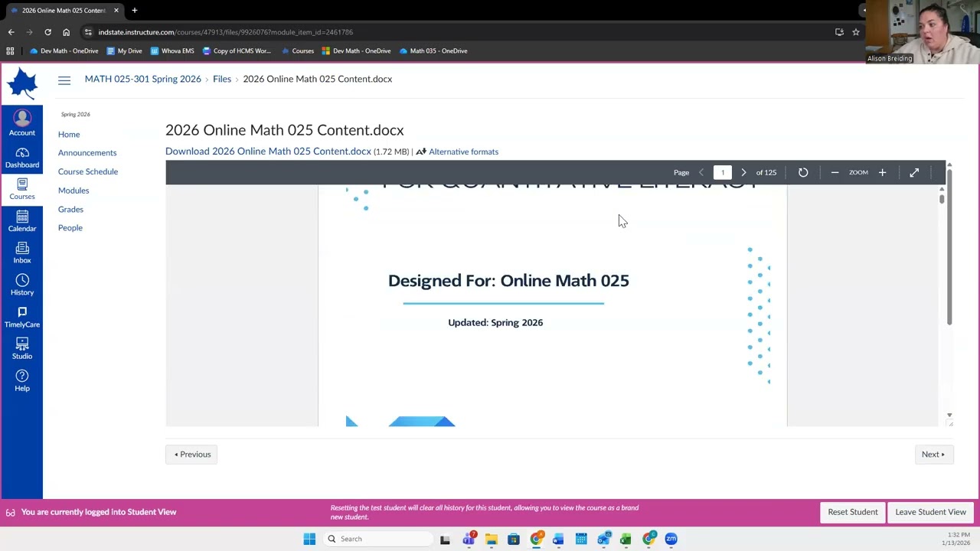The width and height of the screenshot is (980, 551).
Task: Open the My Drive bookmark
Action: pos(125,51)
